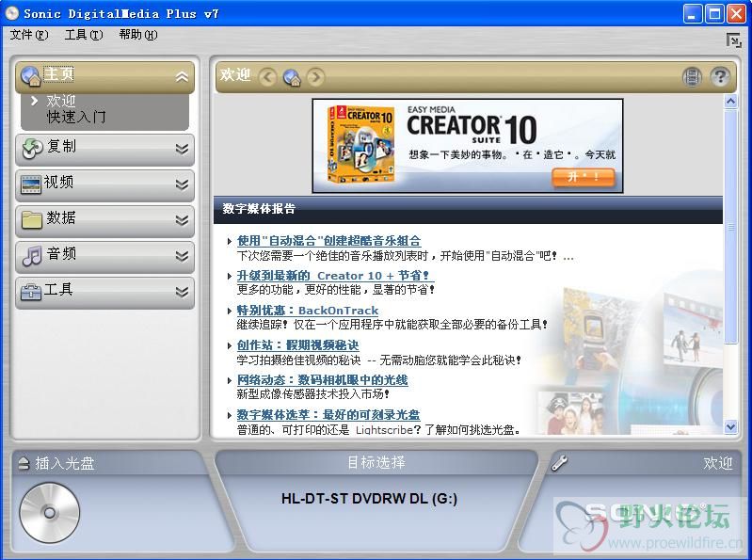Screen dimensions: 752x560
Task: Open the 工具(T) menu
Action: coord(84,35)
